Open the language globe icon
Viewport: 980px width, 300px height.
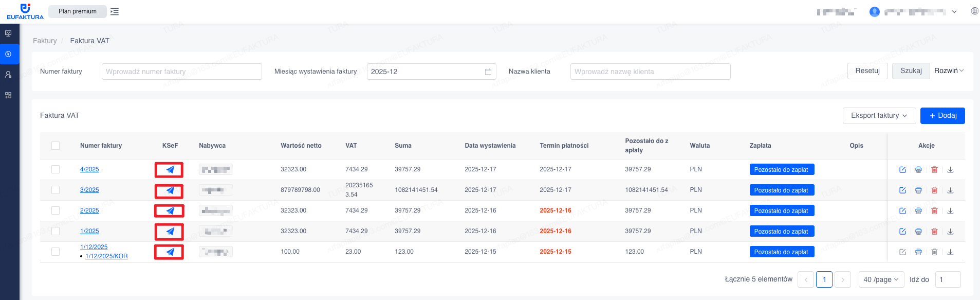(974, 11)
